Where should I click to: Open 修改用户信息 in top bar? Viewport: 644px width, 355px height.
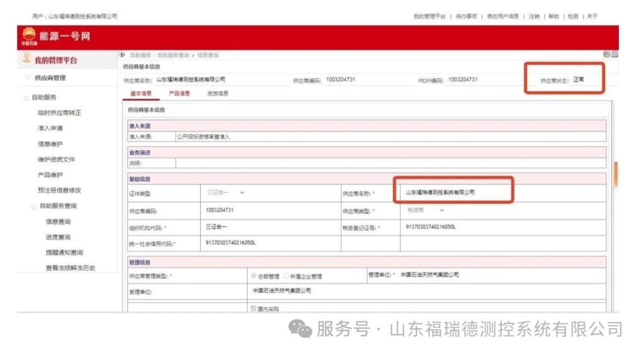(x=502, y=16)
